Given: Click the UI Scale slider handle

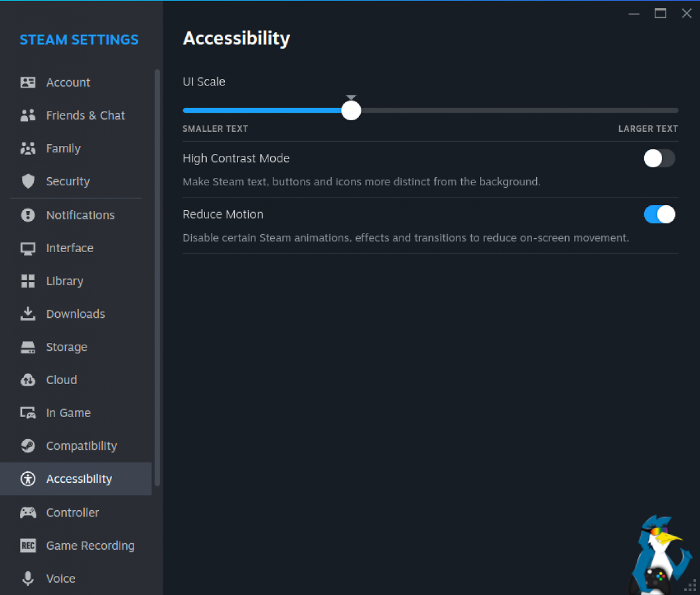Looking at the screenshot, I should click(x=351, y=110).
